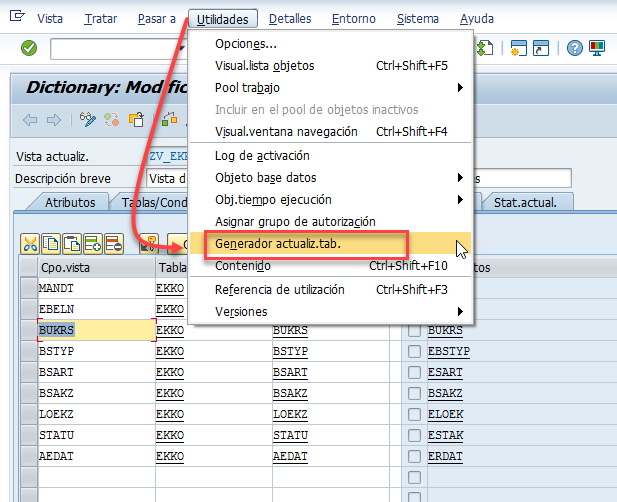Viewport: 617px width, 502px height.
Task: Tick the checkbox beside ELOEK
Action: [414, 414]
